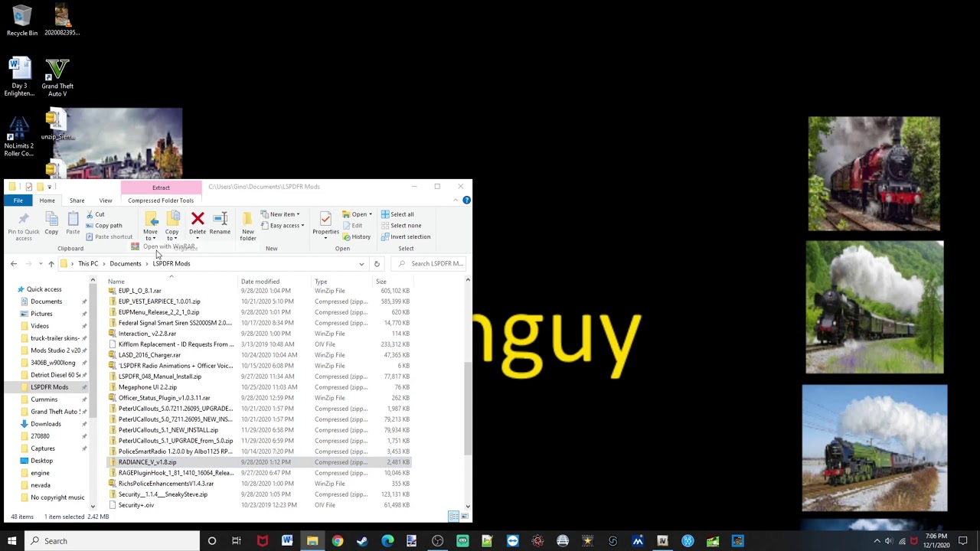Open Downloads in navigation pane
The image size is (980, 551).
tap(45, 424)
